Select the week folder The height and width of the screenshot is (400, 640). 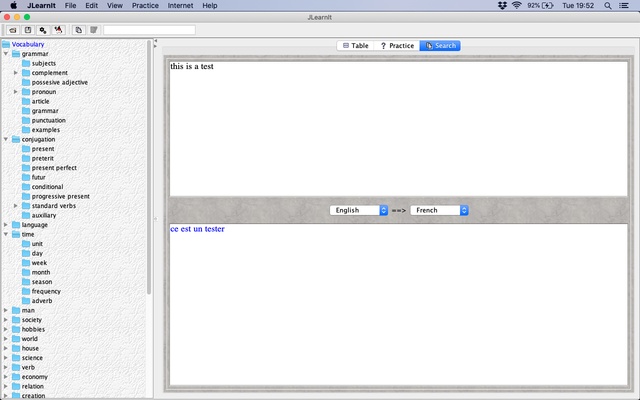pos(35,263)
